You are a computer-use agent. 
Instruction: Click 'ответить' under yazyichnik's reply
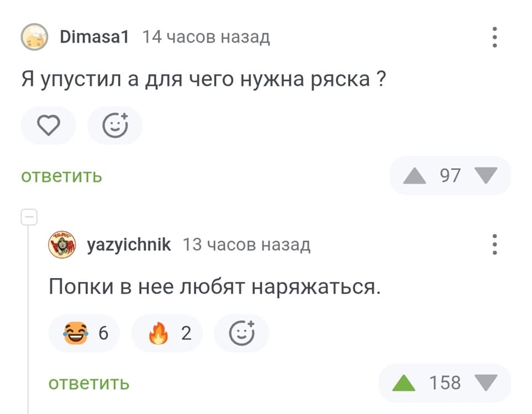click(89, 383)
